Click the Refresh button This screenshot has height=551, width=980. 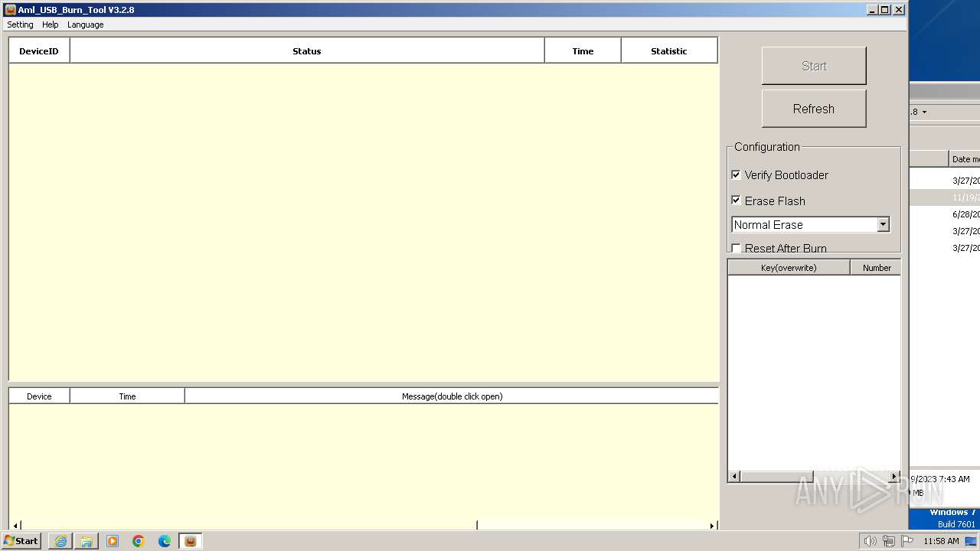click(x=814, y=109)
